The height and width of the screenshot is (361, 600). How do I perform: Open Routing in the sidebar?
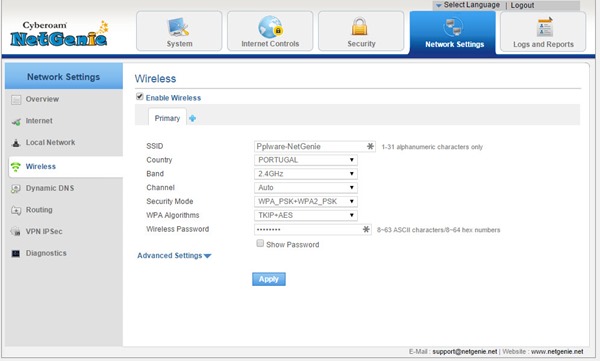pos(39,210)
